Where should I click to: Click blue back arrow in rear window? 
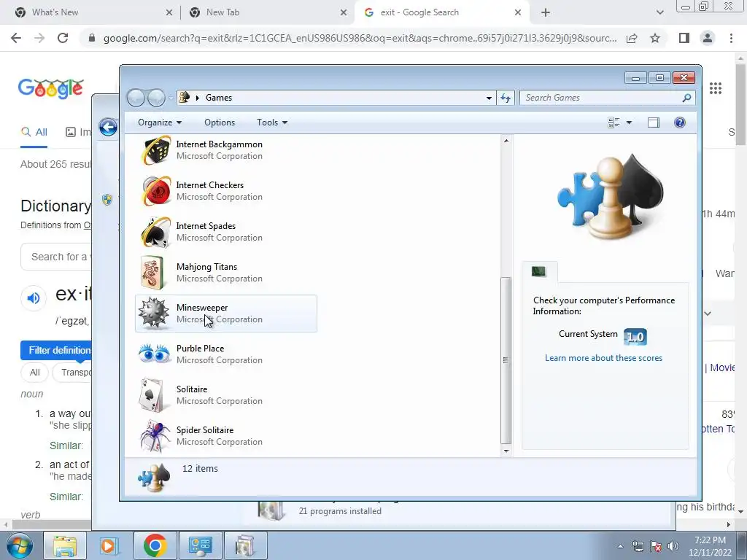108,127
